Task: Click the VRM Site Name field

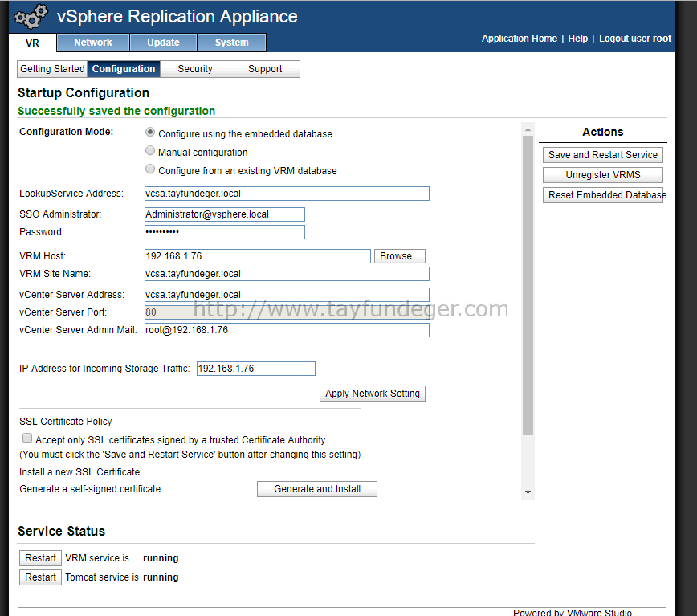Action: point(287,274)
